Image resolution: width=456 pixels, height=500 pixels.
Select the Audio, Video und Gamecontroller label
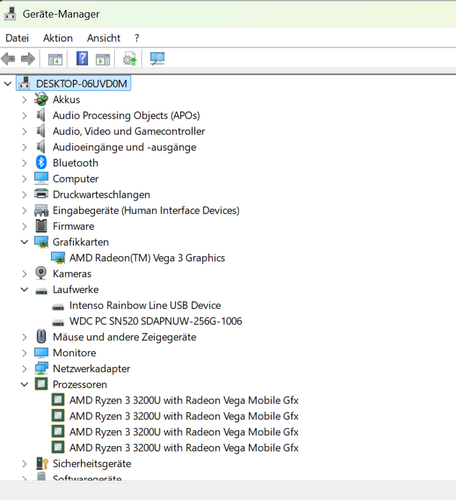(129, 131)
